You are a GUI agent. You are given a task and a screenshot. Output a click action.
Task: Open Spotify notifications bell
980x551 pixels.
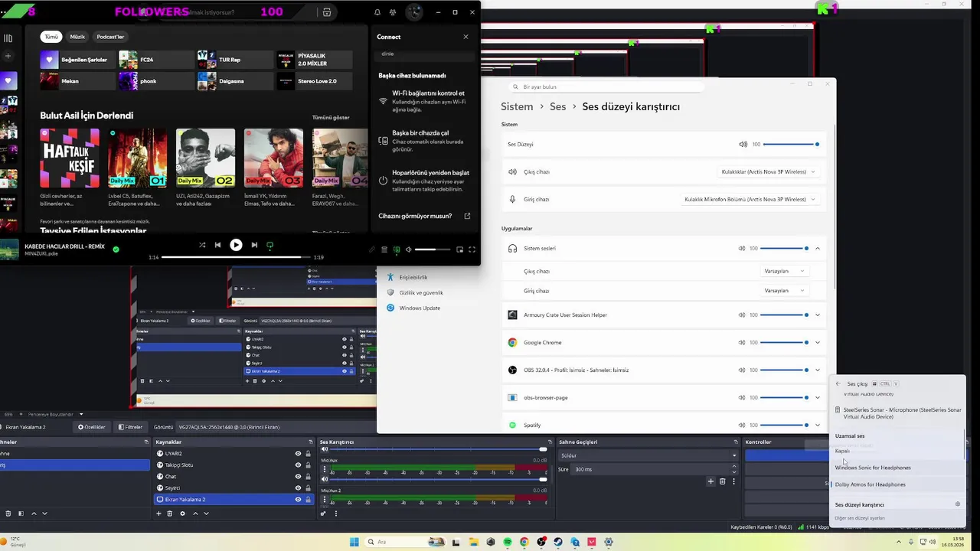pos(377,12)
